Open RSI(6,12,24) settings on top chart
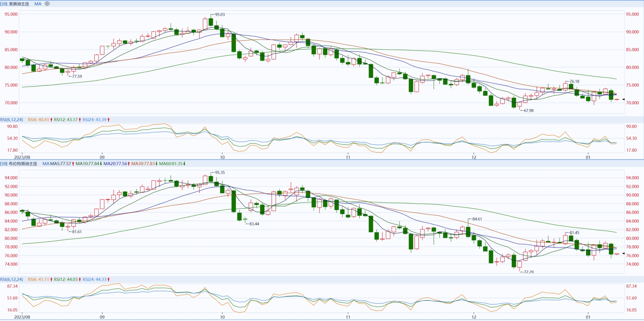Screen dimensions: 644x321 click(12, 120)
